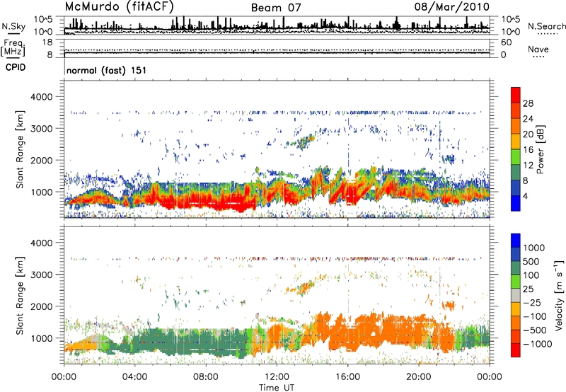Click the '-1000' velocity colorbar value
This screenshot has height=392, width=566.
[x=537, y=344]
